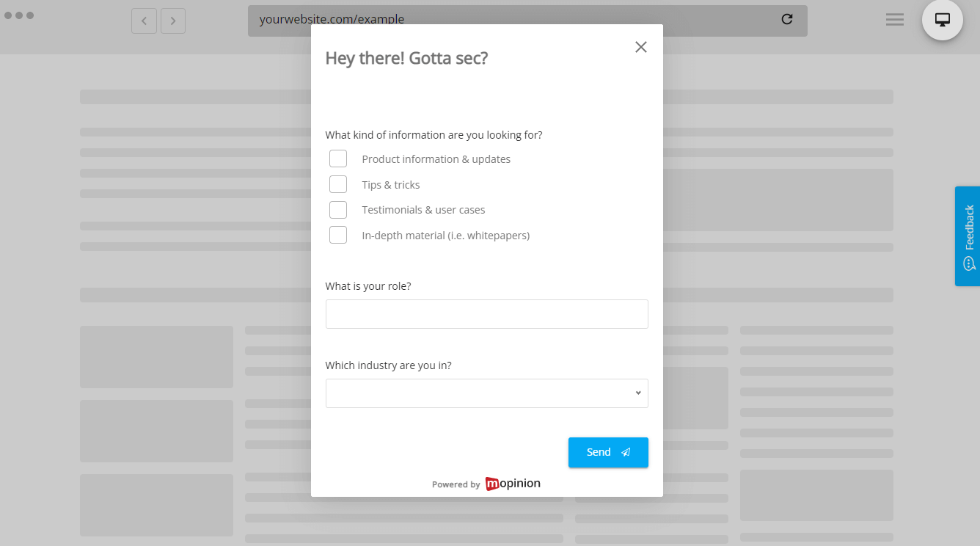980x546 pixels.
Task: Click the speech bubble icon on the Feedback tab
Action: pos(968,262)
